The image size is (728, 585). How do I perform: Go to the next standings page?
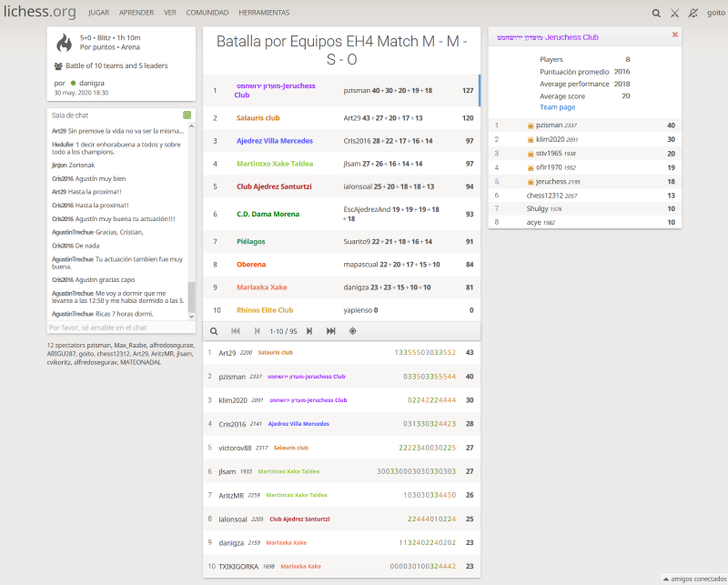click(308, 331)
